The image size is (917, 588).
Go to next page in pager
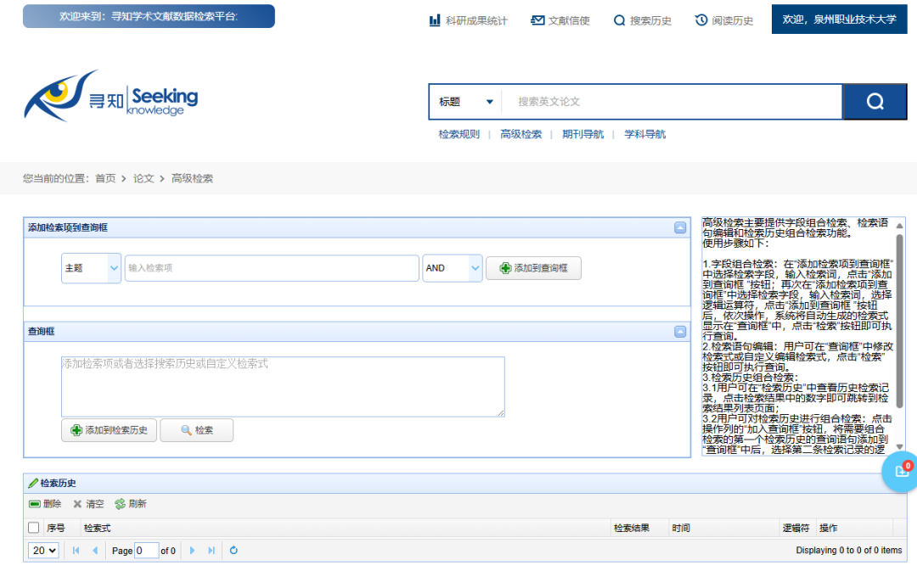[193, 551]
